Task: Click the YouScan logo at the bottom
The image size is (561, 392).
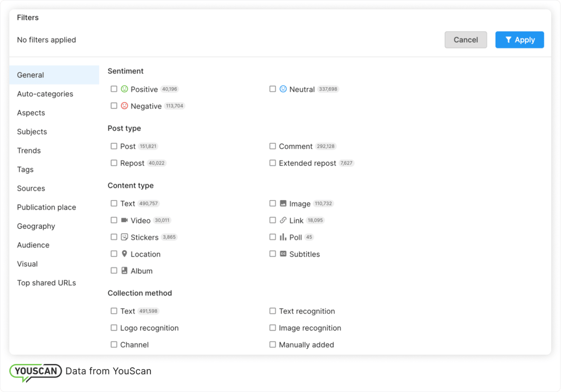Action: [35, 371]
